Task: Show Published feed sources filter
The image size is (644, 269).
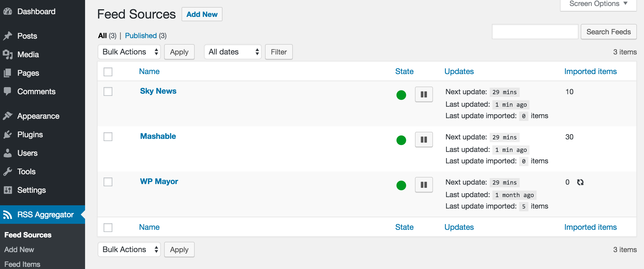Action: click(x=141, y=36)
